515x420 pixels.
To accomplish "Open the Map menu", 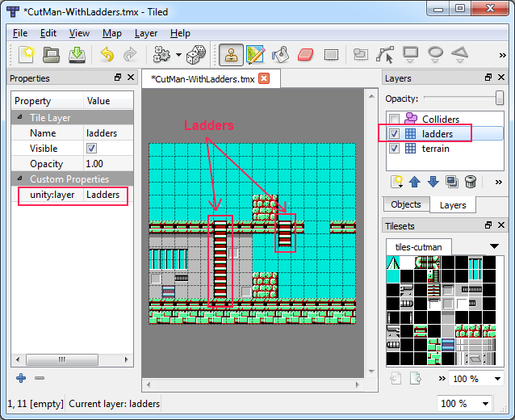I will pos(112,33).
